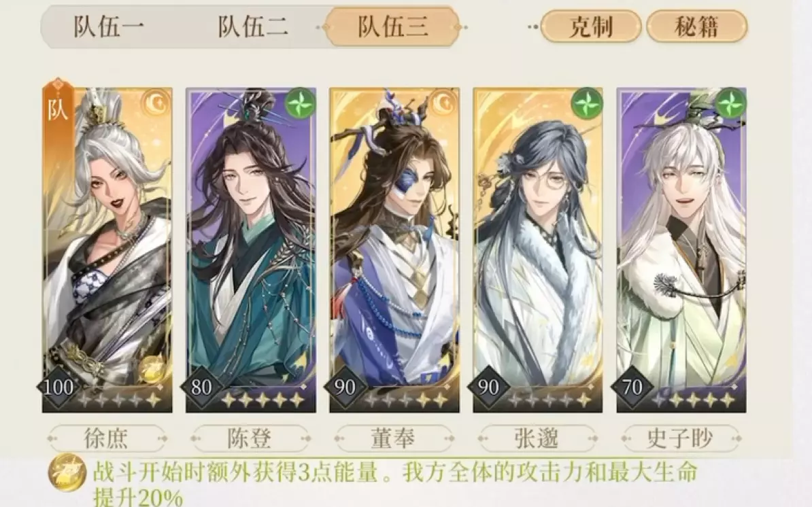Viewport: 812px width, 507px height.
Task: Click the level 100 badge on 徐庶
Action: click(58, 387)
